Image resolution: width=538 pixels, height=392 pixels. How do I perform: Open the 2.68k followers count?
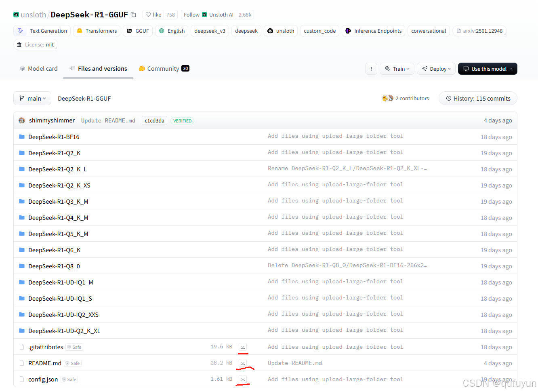[245, 15]
